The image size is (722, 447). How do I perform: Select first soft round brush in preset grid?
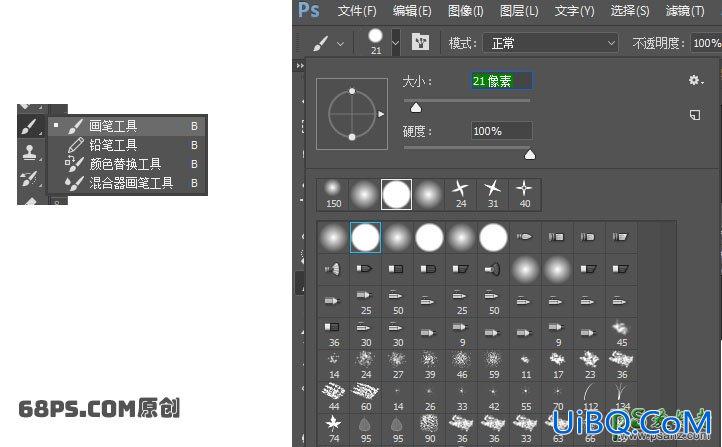333,238
